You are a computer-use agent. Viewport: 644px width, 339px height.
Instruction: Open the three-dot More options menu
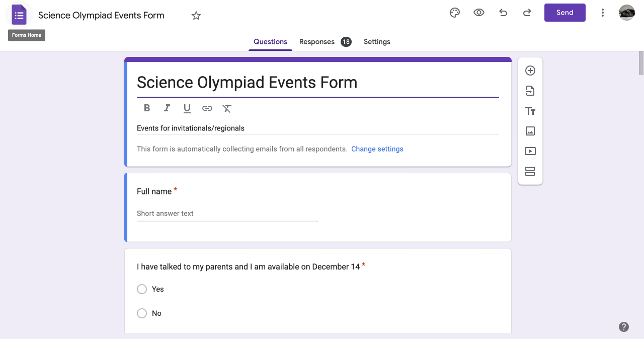point(603,13)
